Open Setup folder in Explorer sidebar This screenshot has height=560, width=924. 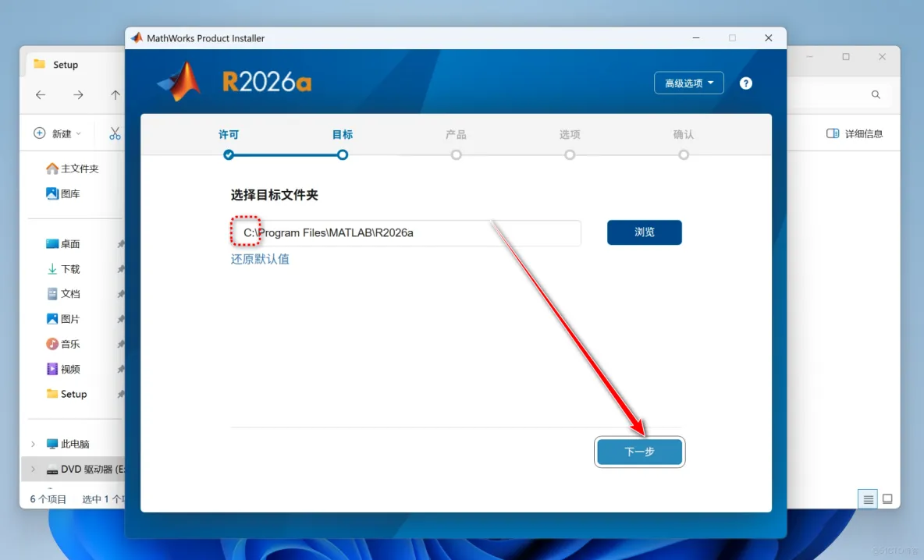coord(66,394)
